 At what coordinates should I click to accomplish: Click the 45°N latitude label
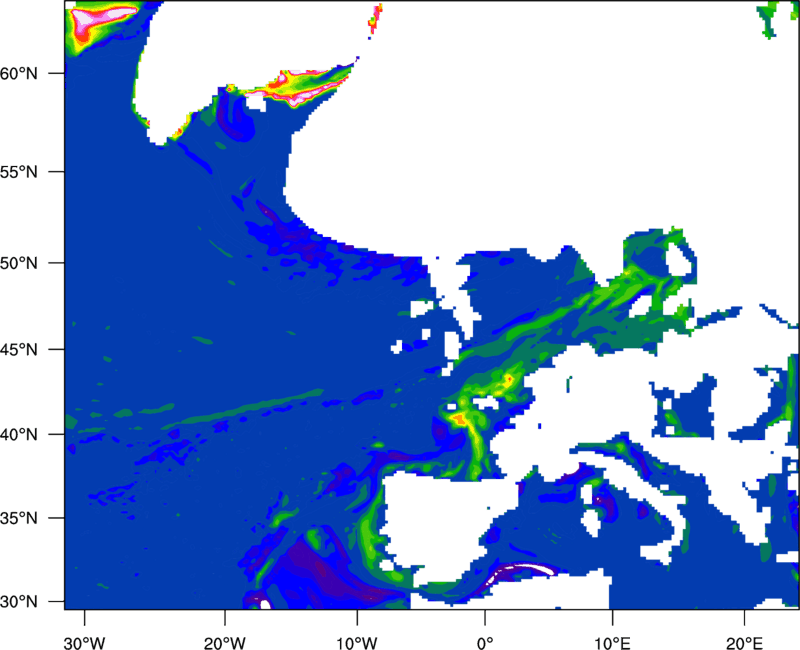pos(19,350)
